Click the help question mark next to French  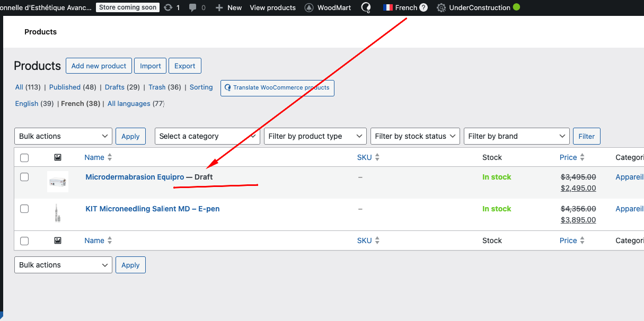pyautogui.click(x=424, y=7)
